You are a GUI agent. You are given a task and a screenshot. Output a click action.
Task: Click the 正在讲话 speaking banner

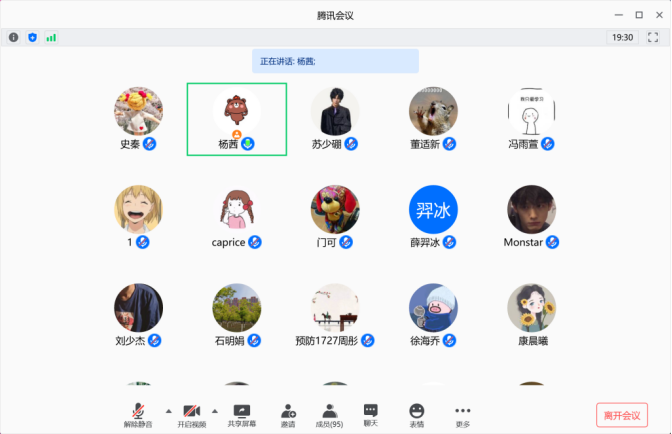(335, 61)
